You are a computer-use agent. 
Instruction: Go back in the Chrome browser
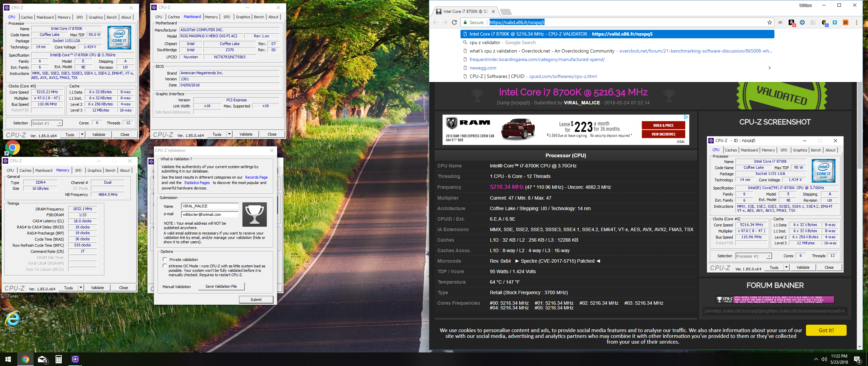point(436,22)
